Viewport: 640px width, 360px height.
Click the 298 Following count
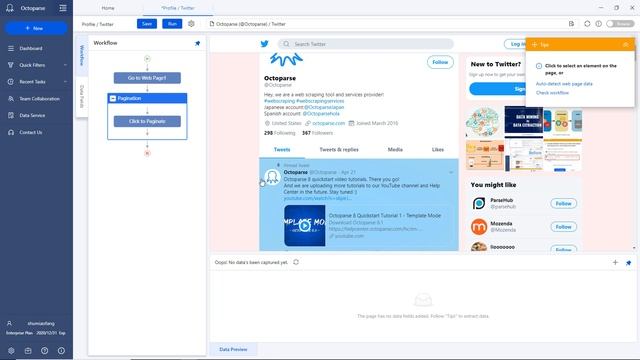pyautogui.click(x=280, y=133)
